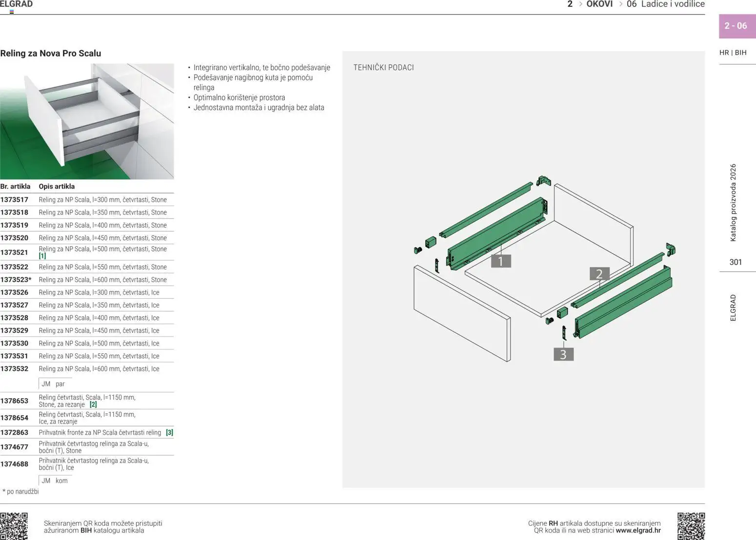Open the 06 Ladice i vodilice breadcrumb
This screenshot has width=756, height=540.
[665, 4]
